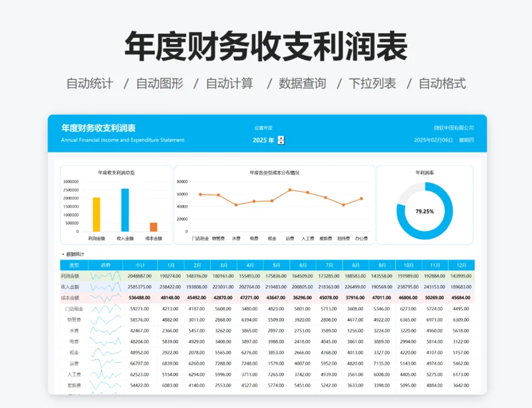Select the 电费 row label
Image resolution: width=532 pixels, height=408 pixels.
(74, 341)
